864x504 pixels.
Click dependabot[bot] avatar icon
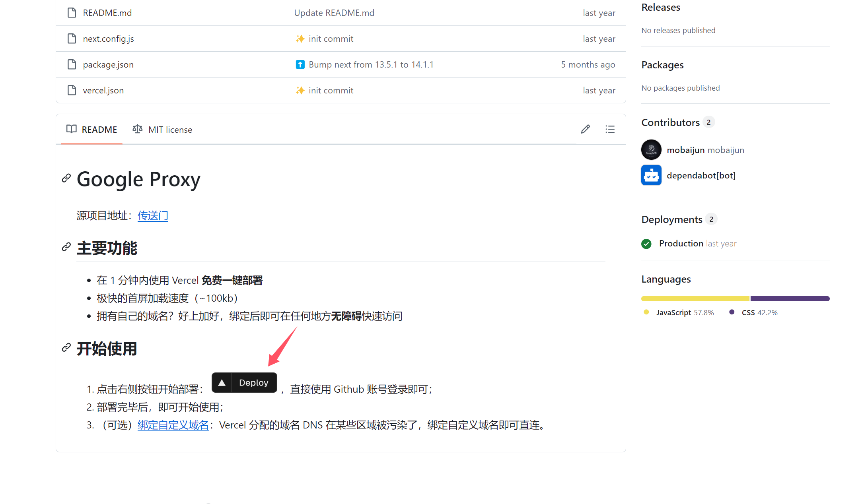click(x=651, y=175)
